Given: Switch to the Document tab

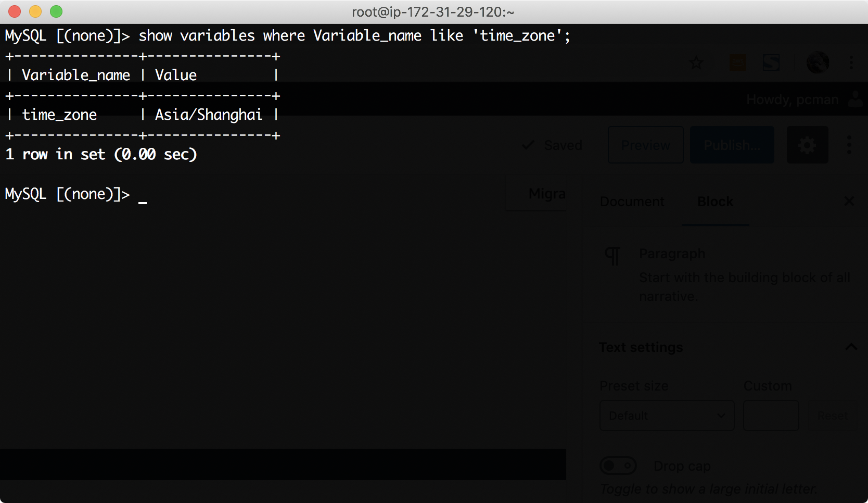Looking at the screenshot, I should (632, 202).
